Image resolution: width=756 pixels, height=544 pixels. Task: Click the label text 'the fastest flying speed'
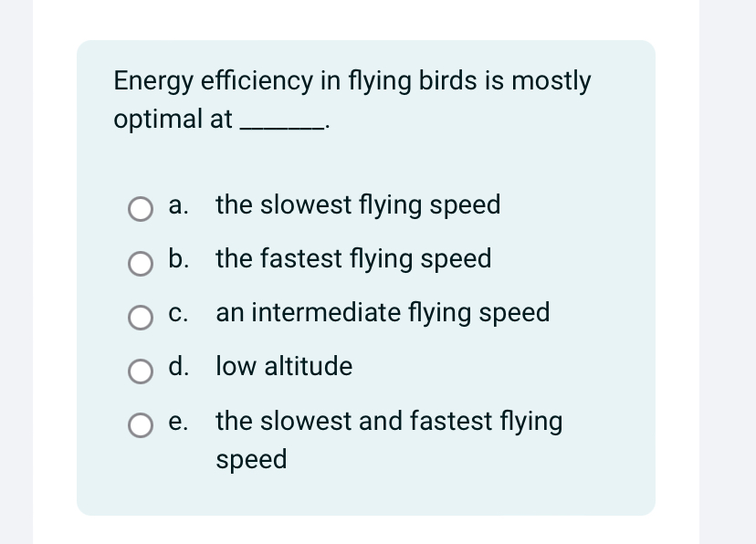tap(352, 259)
